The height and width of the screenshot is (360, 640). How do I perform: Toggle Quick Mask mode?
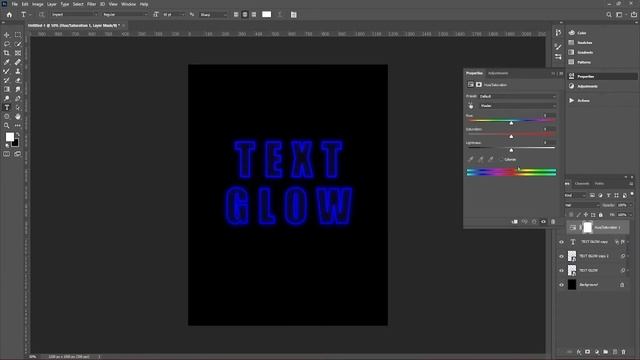point(7,154)
